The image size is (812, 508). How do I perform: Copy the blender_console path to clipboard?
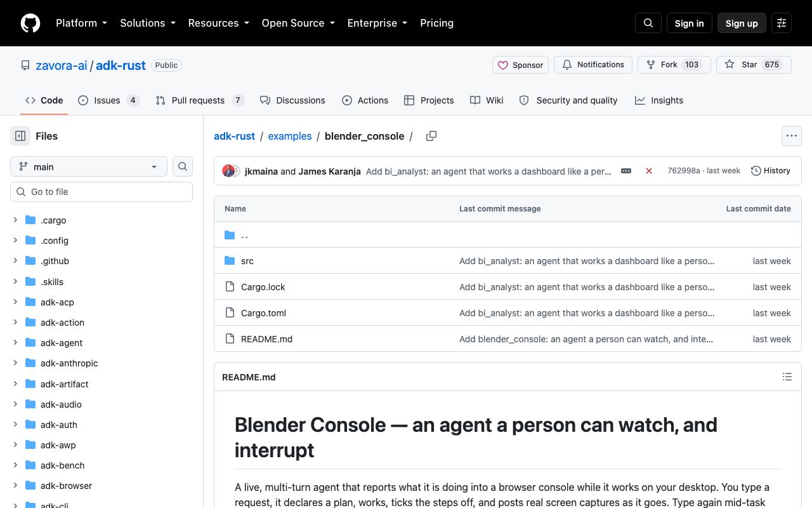(431, 136)
